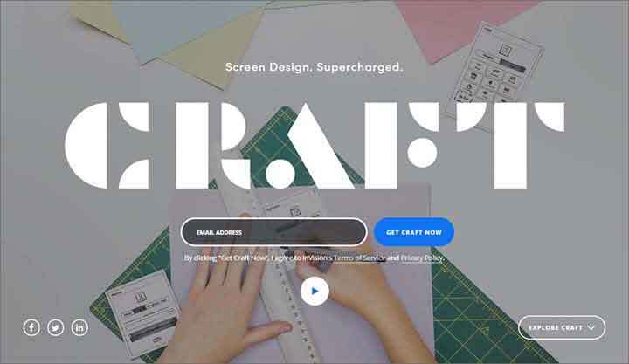
Task: Click the blue play triangle icon
Action: click(x=315, y=291)
